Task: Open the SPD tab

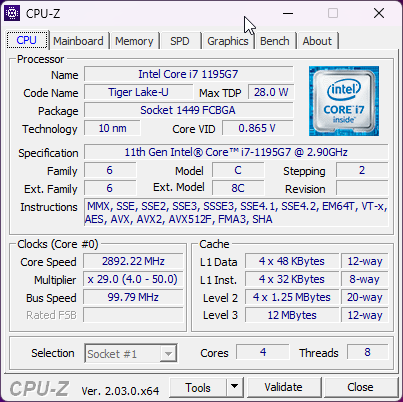Action: click(180, 41)
